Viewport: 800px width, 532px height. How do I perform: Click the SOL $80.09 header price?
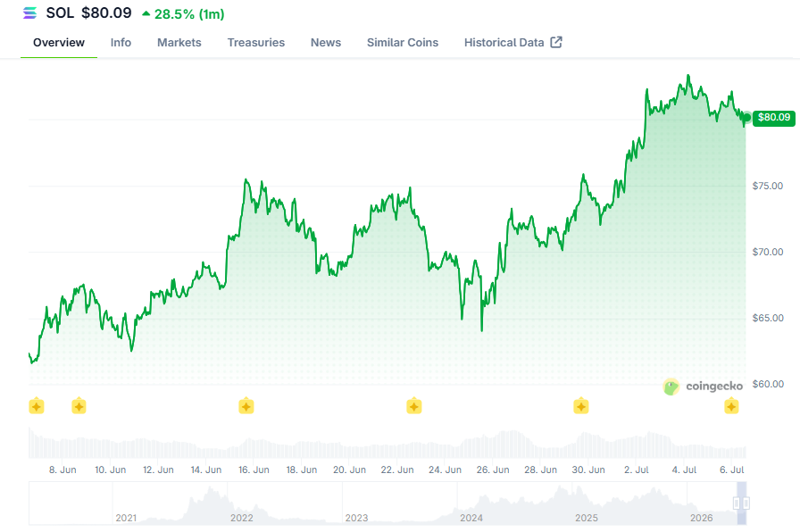88,12
